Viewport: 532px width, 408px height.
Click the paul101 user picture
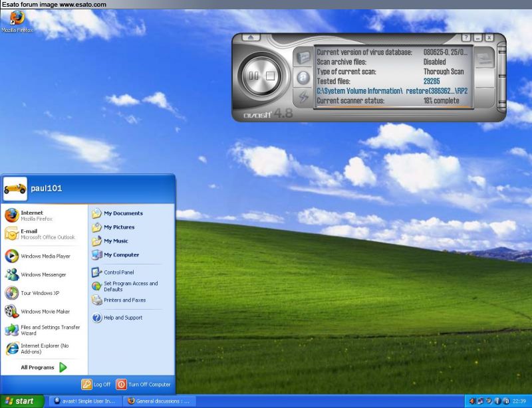(x=15, y=189)
